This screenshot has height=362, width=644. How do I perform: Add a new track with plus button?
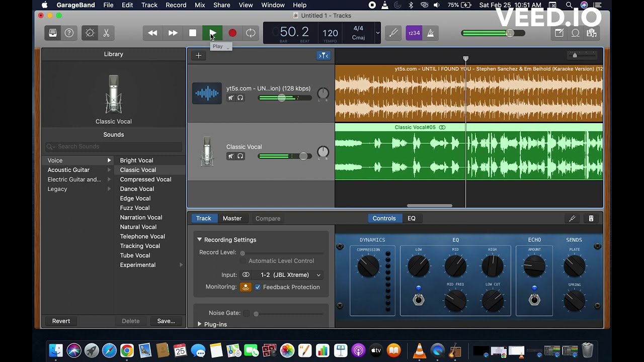click(x=199, y=55)
